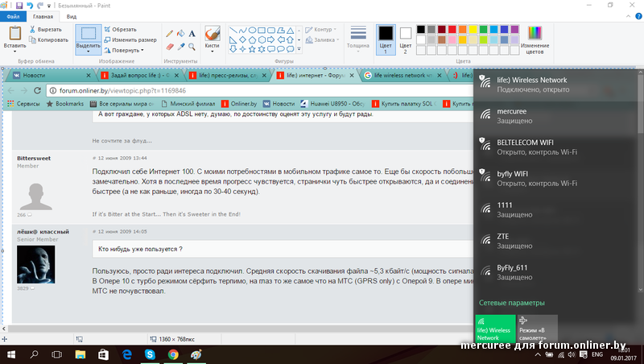Select the Magnifier tool
This screenshot has height=364, width=644.
(x=192, y=47)
